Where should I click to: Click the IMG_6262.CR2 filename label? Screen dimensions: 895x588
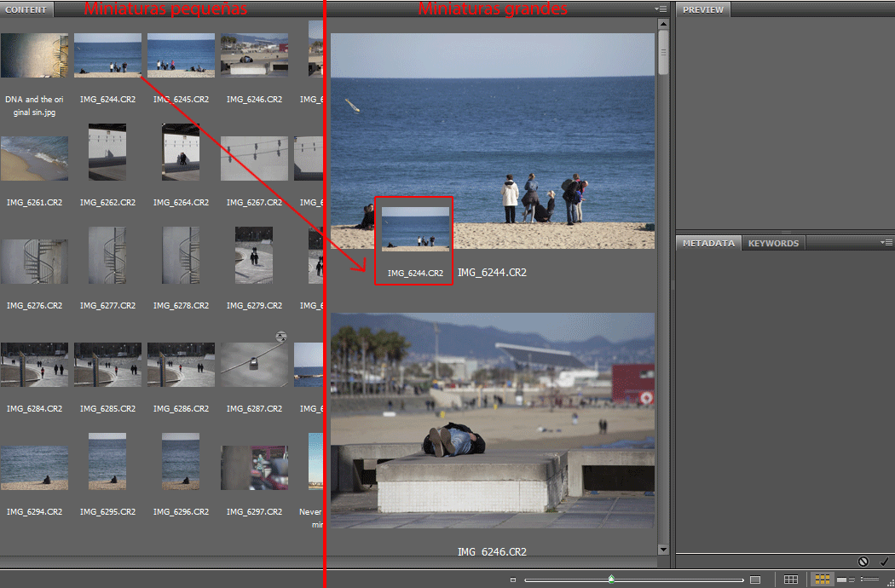coord(108,203)
